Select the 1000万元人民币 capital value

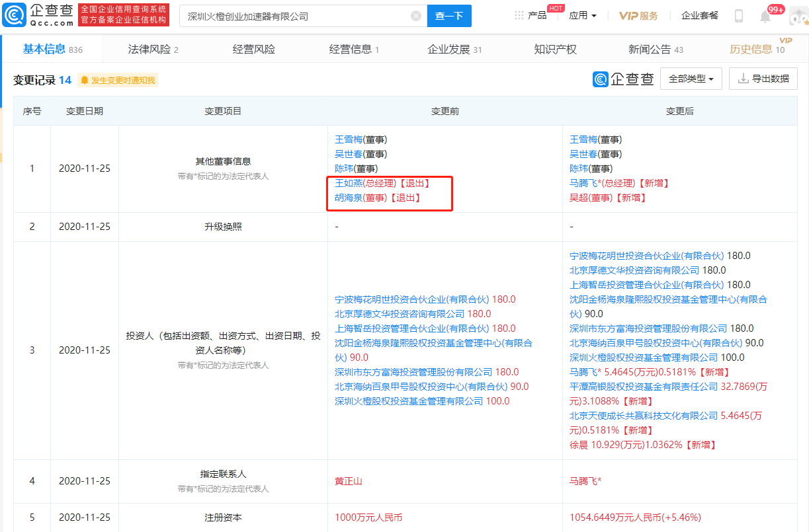(368, 517)
